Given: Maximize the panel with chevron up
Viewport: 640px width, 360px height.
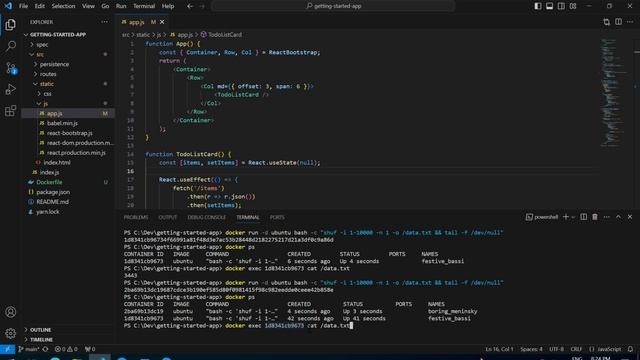Looking at the screenshot, I should pyautogui.click(x=618, y=217).
